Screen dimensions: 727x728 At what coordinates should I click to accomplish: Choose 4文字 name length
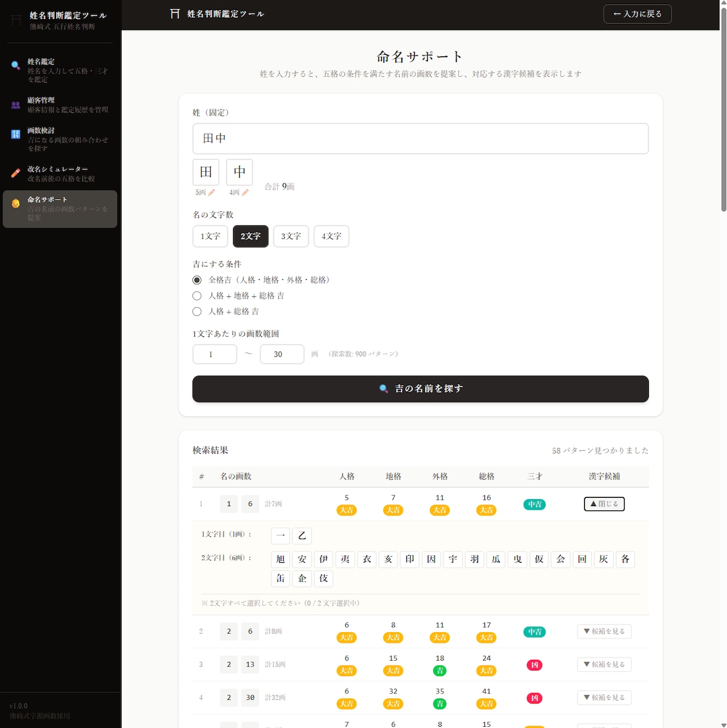tap(331, 236)
